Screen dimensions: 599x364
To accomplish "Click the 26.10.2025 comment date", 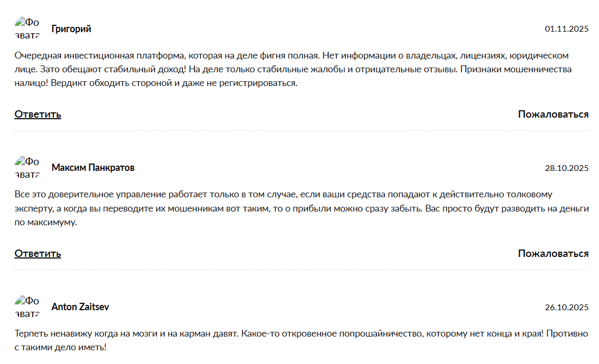I will click(x=566, y=308).
